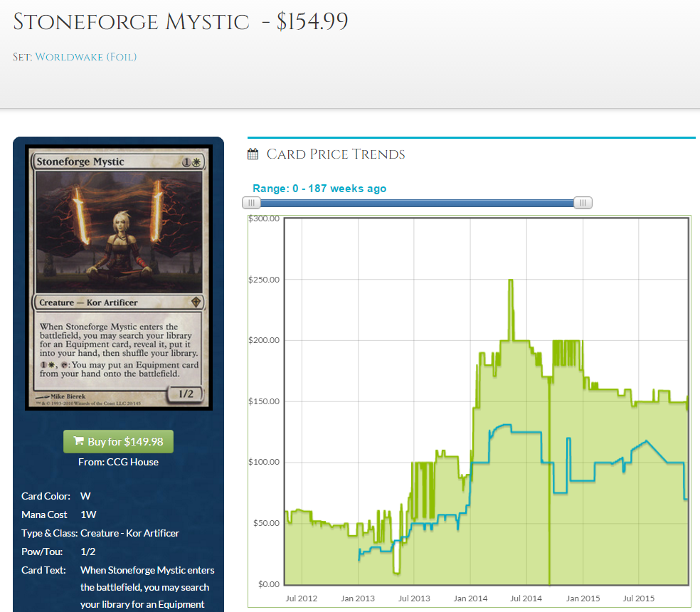Click the Jul 2015 label on chart axis

point(639,598)
